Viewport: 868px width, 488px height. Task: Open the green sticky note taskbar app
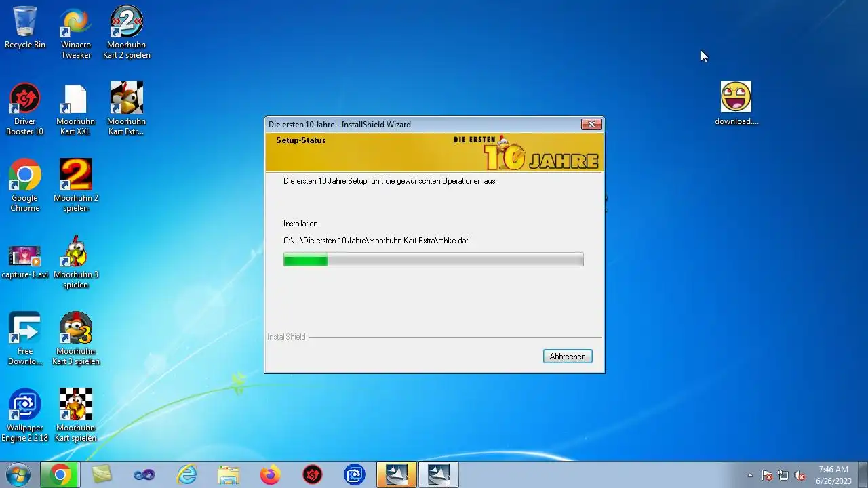[x=102, y=475]
